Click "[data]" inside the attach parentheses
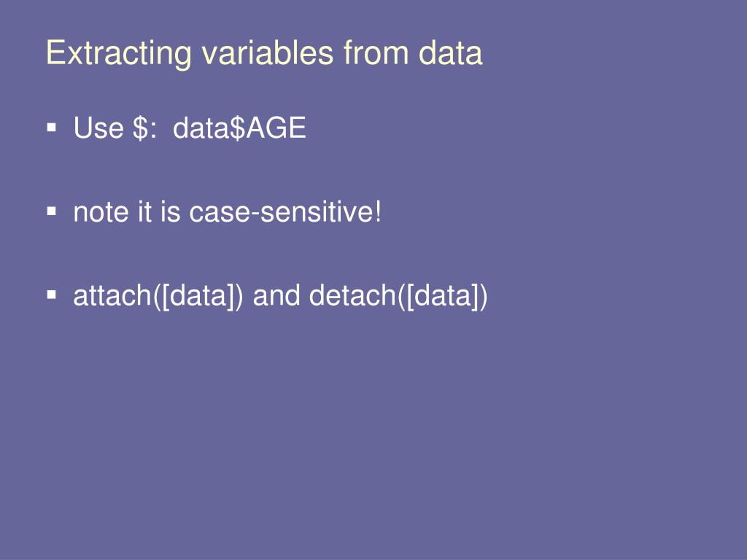Screen dimensions: 747x560 (197, 296)
